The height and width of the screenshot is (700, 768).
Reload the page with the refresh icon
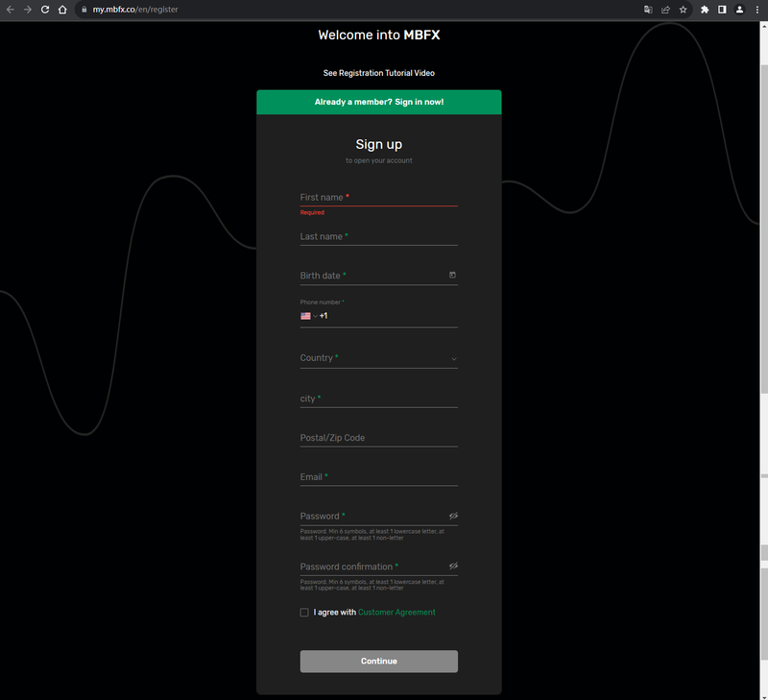pyautogui.click(x=45, y=10)
